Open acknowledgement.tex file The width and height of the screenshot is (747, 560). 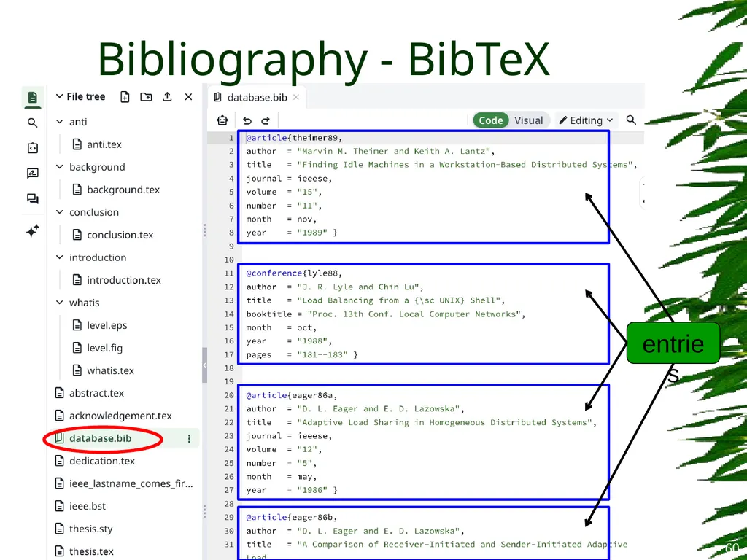[120, 416]
